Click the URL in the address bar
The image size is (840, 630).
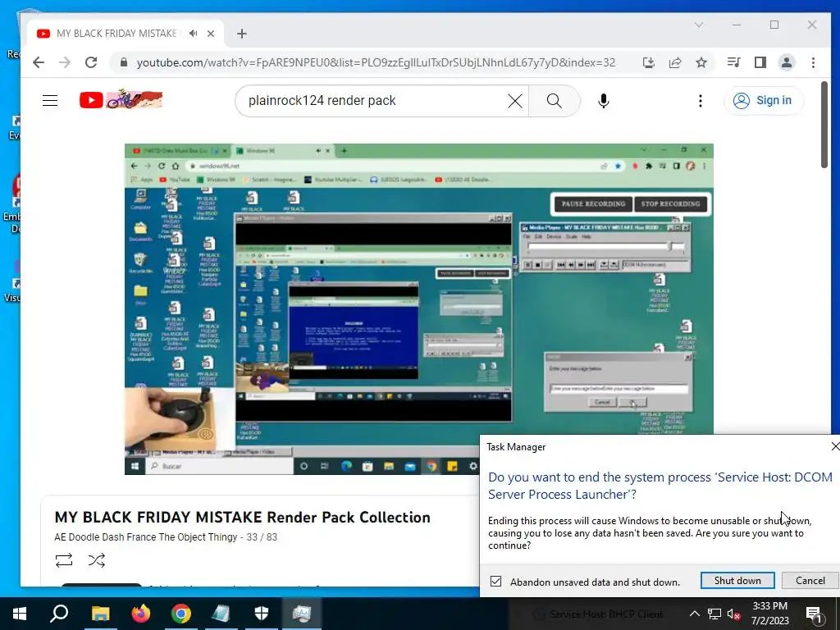tap(376, 62)
